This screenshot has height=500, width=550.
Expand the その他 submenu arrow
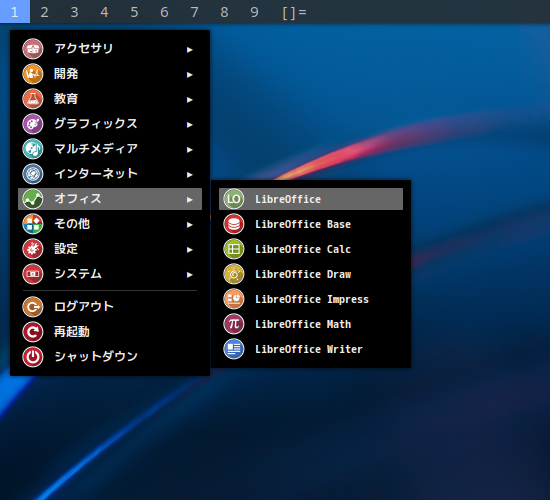point(189,225)
